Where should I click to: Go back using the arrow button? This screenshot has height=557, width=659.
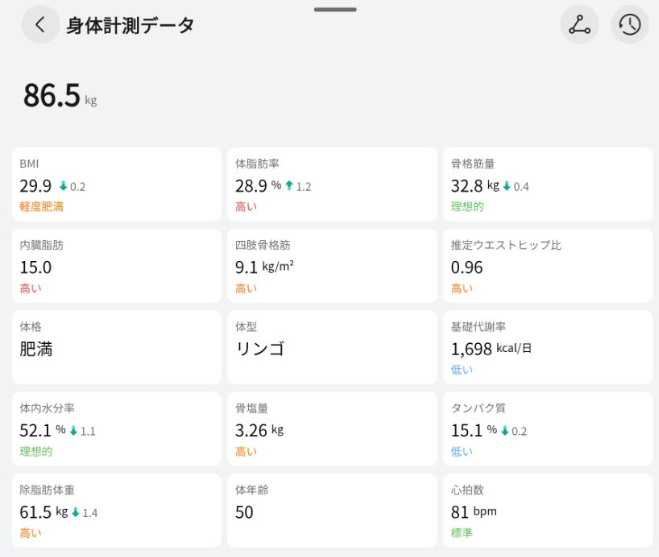coord(40,24)
